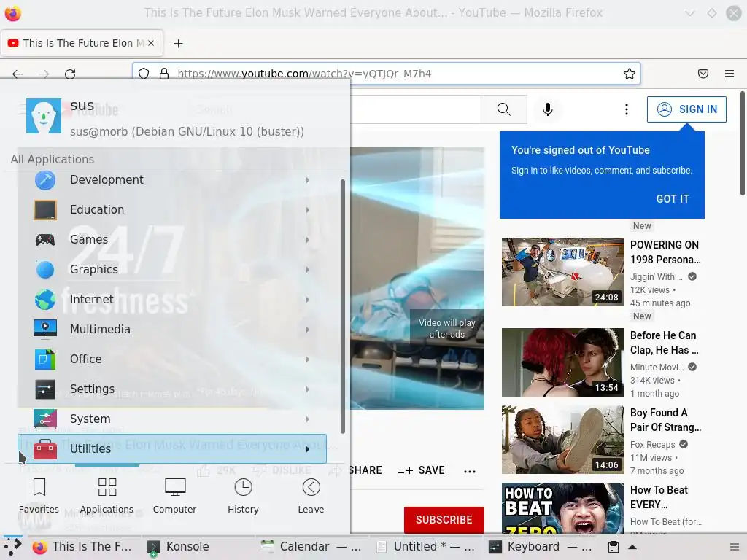Switch to the Applications launcher tab
747x560 pixels.
pyautogui.click(x=107, y=497)
